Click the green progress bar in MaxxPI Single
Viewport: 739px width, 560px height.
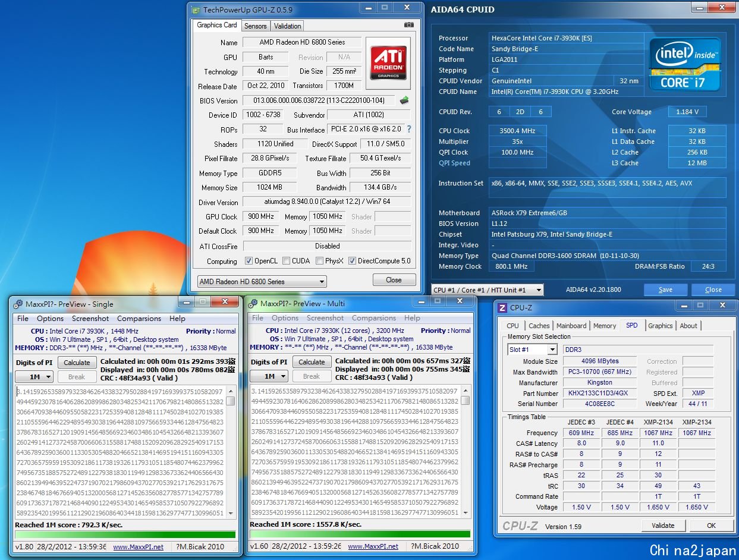tap(125, 535)
